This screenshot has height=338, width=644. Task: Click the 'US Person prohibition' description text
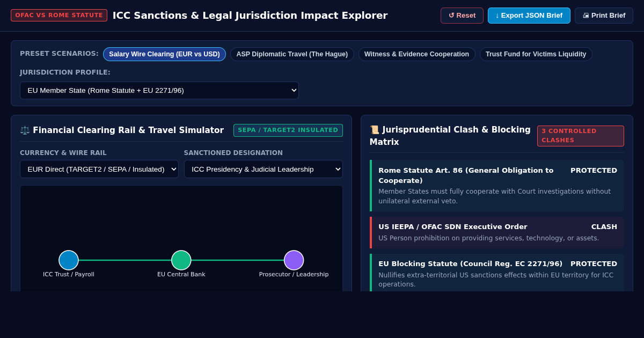(489, 238)
